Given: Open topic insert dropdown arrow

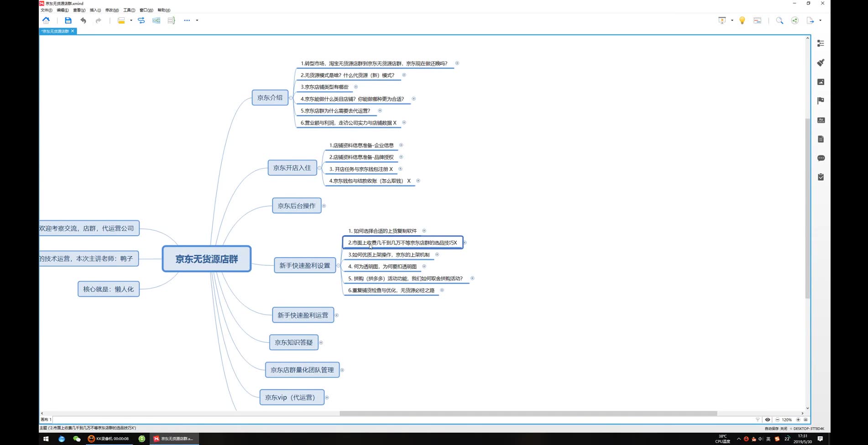Looking at the screenshot, I should pyautogui.click(x=131, y=20).
